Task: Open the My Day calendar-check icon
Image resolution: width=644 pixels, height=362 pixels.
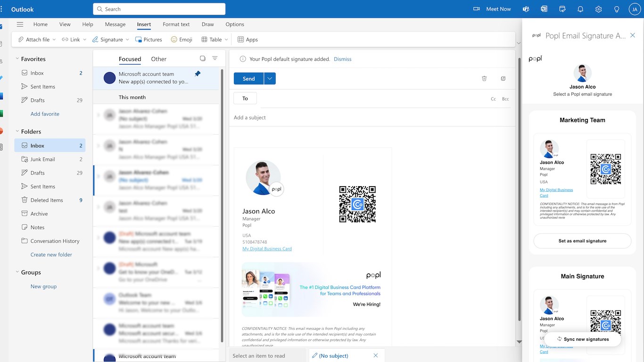Action: (562, 9)
